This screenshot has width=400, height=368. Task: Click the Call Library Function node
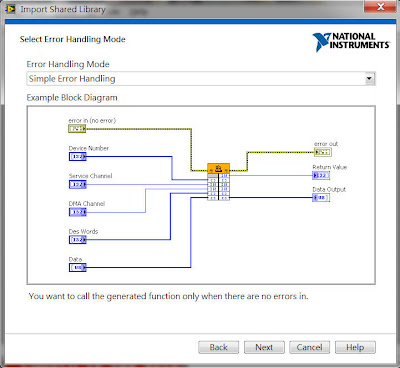pos(218,182)
